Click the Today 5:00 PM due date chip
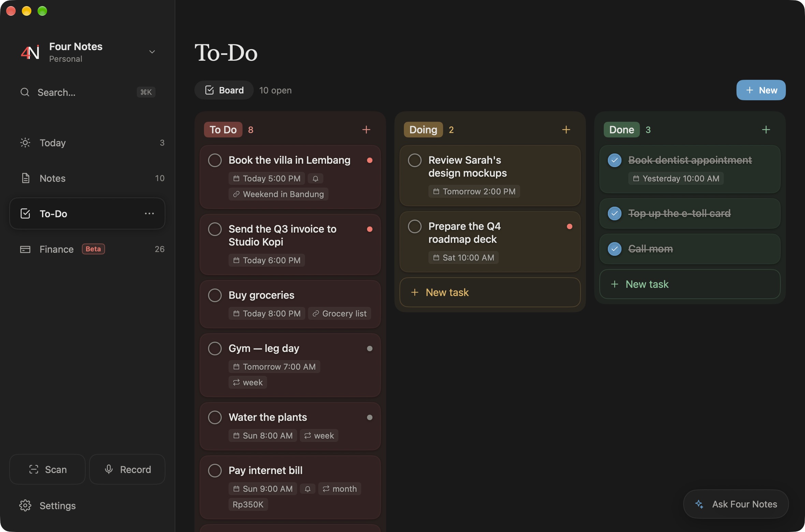 [x=267, y=178]
